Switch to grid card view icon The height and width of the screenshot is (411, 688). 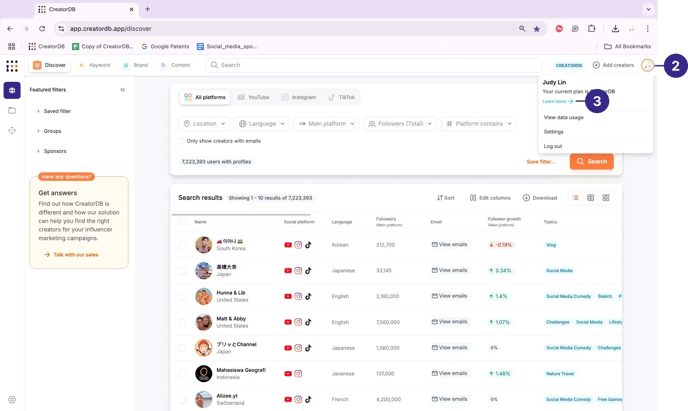[x=606, y=198]
